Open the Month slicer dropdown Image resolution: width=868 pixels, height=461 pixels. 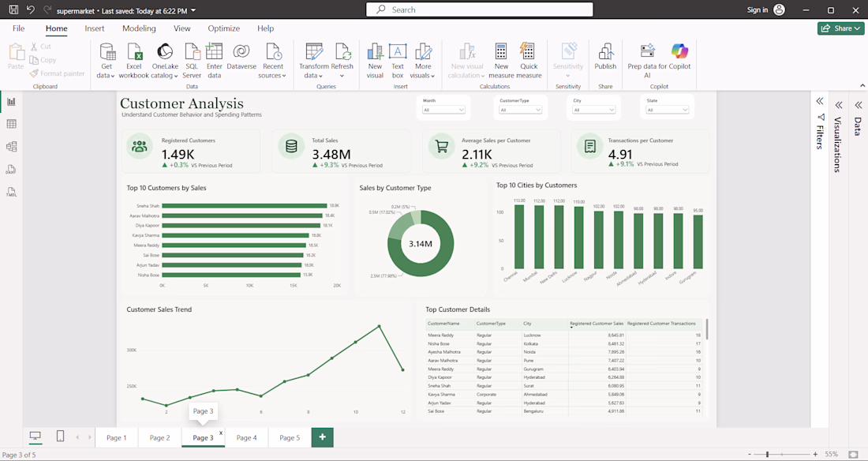(x=443, y=110)
